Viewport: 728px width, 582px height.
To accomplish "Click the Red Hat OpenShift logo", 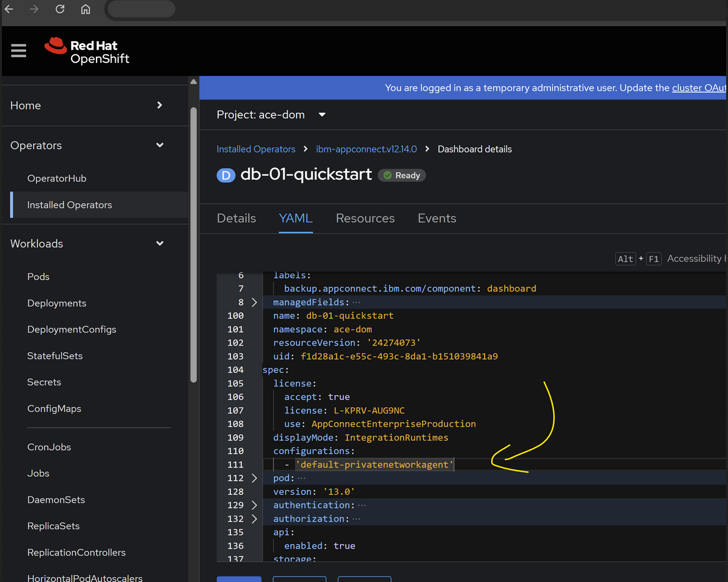I will (x=87, y=51).
